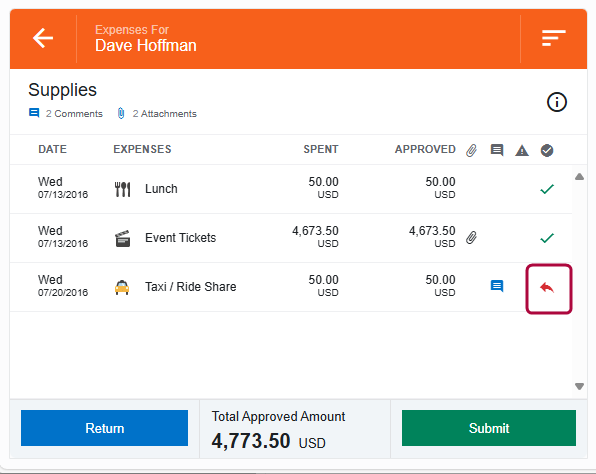Open the information circle icon

(556, 102)
